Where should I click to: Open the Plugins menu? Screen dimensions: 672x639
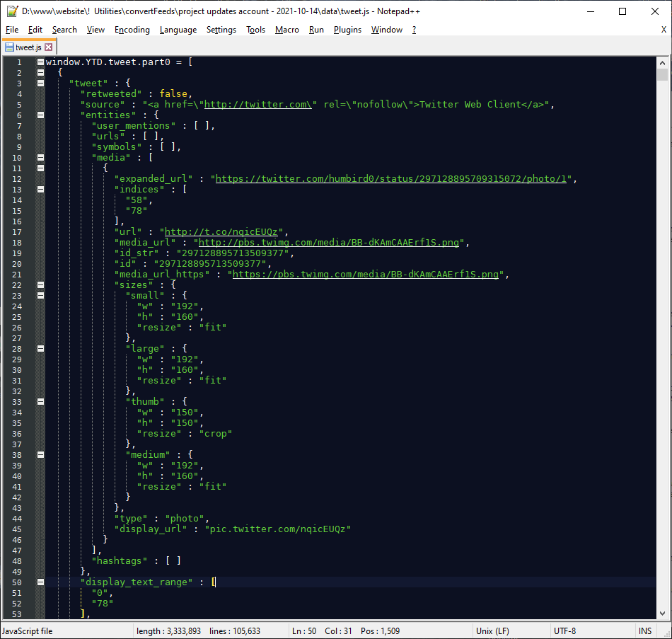347,30
